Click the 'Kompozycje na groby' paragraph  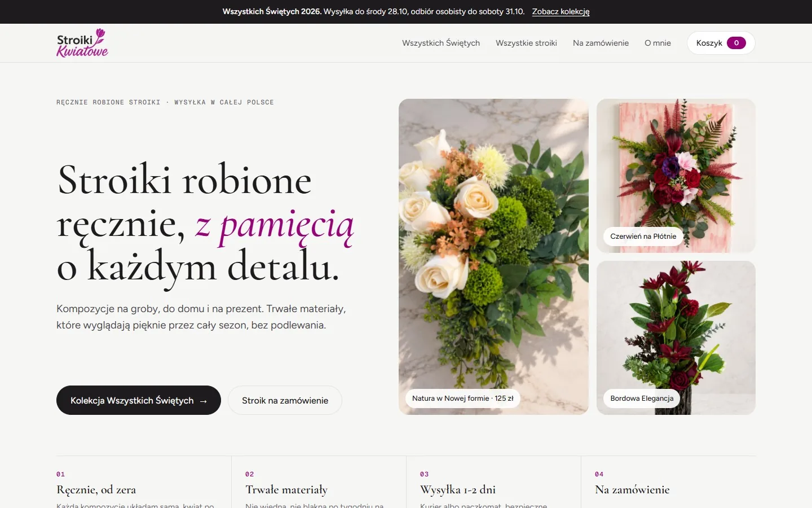tap(201, 317)
